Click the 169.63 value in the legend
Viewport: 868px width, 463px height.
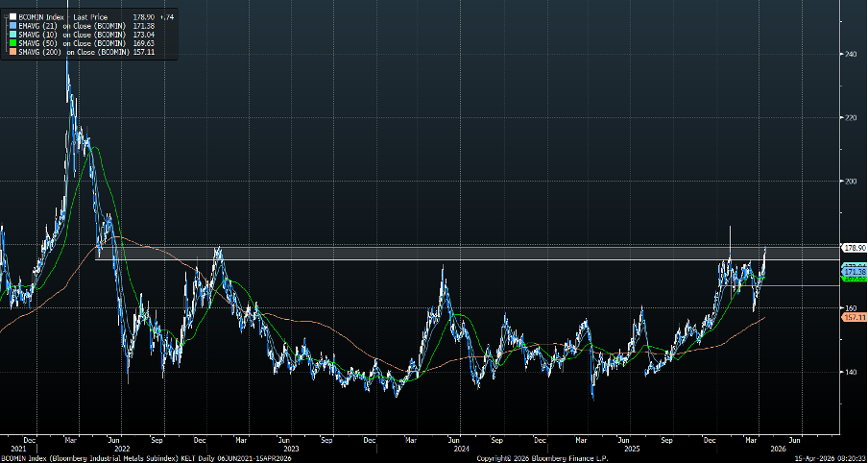(x=144, y=43)
